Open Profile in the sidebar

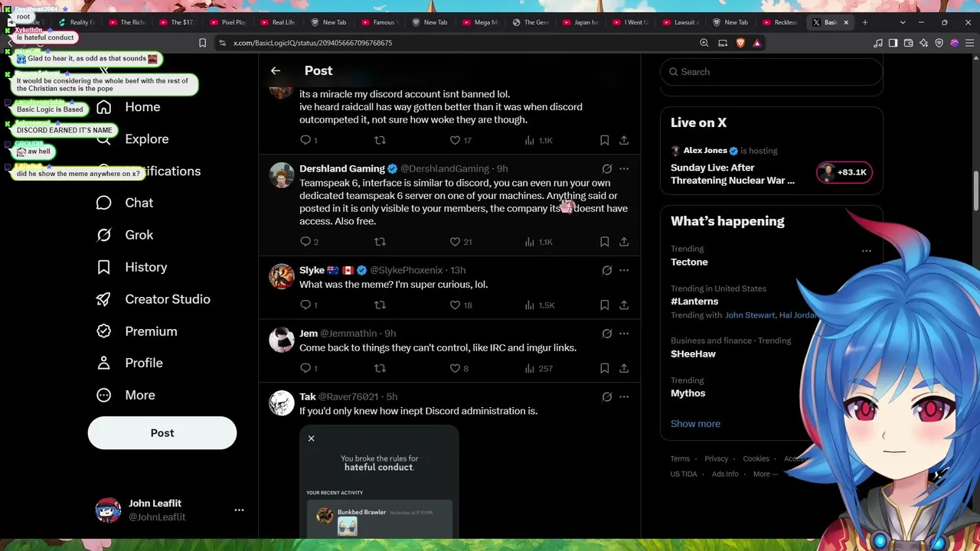tap(129, 363)
